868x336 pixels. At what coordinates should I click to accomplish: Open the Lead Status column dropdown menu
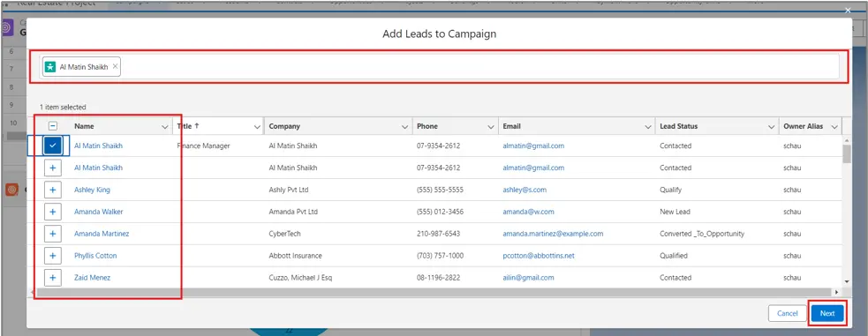click(772, 127)
